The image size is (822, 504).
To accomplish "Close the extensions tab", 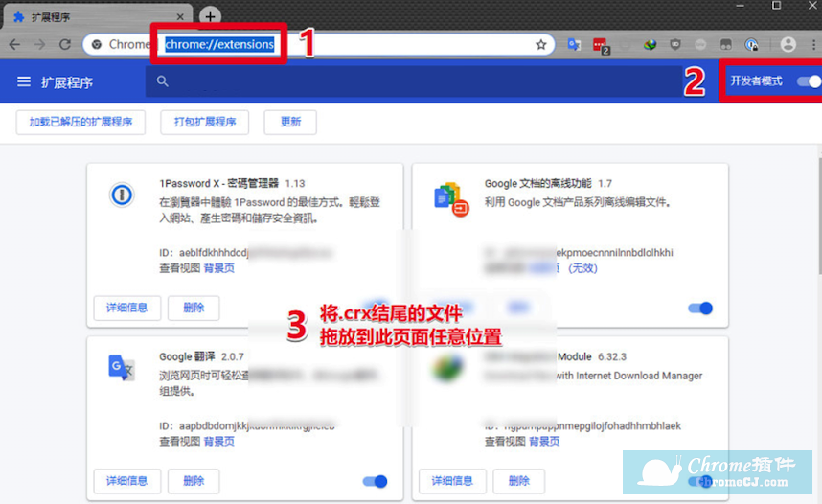I will tap(180, 17).
